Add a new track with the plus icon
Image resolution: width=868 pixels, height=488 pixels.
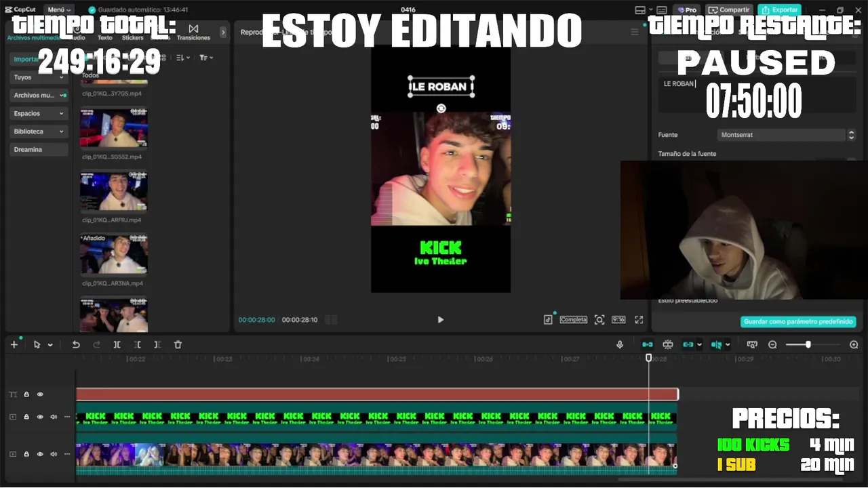[x=14, y=344]
